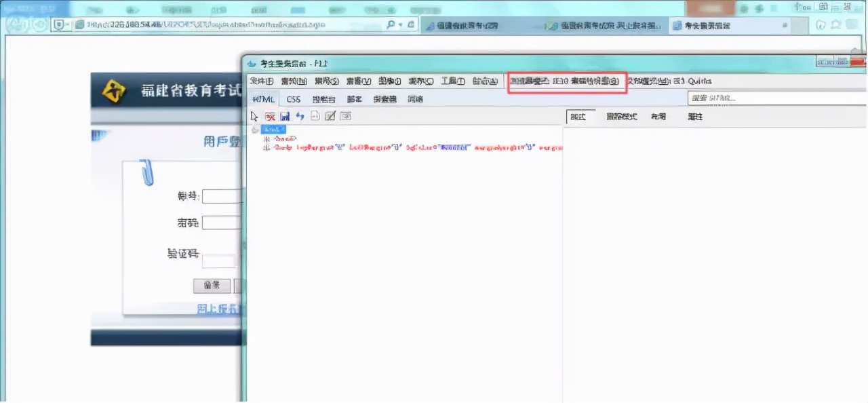This screenshot has width=868, height=403.
Task: Open the 禁用(S) menu
Action: 327,81
